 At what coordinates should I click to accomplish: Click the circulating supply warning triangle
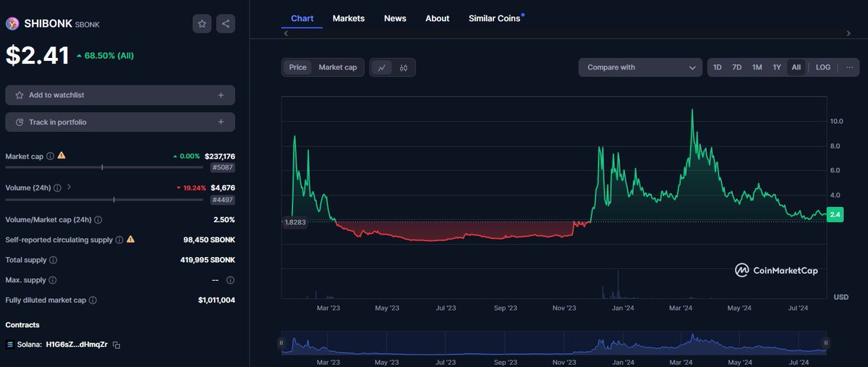point(130,239)
